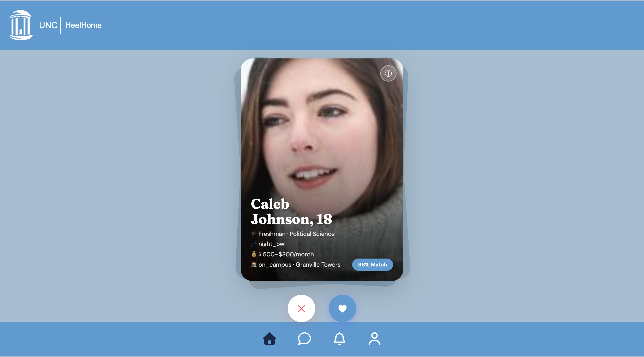
Task: Click the sleeping zzz emoji icon
Action: click(x=253, y=244)
